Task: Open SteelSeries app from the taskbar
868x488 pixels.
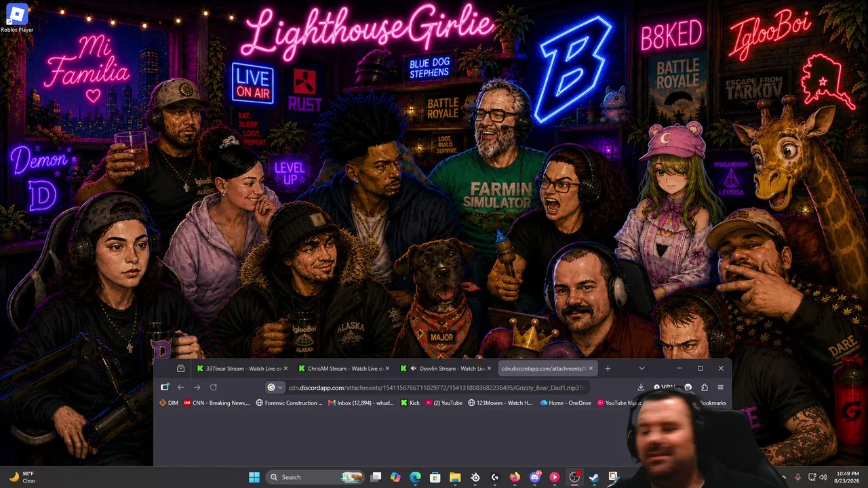Action: [x=475, y=477]
